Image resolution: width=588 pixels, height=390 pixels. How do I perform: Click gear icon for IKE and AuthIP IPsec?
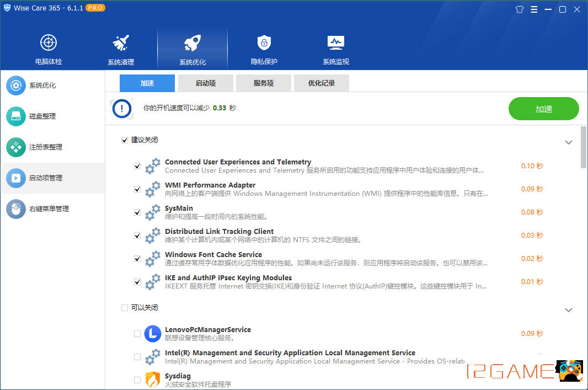(x=153, y=282)
